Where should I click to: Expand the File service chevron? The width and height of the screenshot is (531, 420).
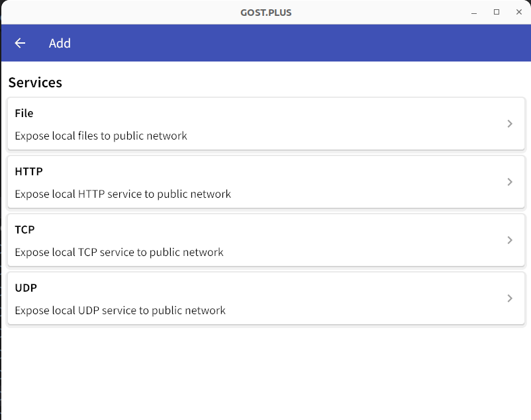tap(510, 124)
